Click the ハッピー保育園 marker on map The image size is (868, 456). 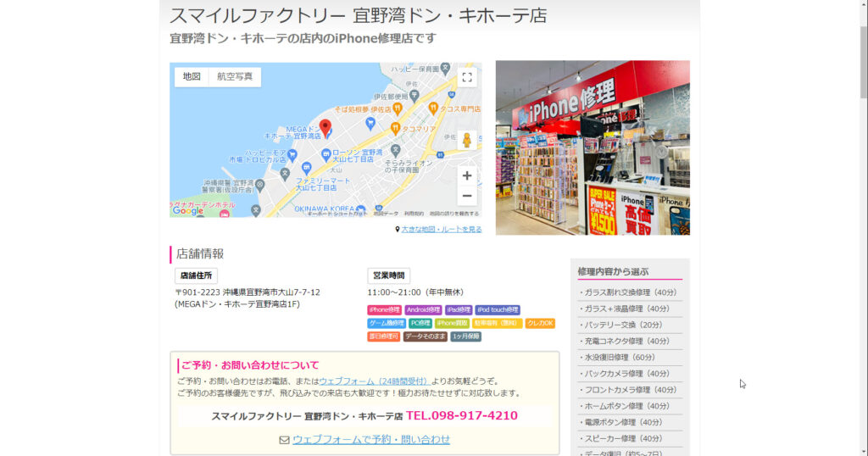click(x=445, y=68)
